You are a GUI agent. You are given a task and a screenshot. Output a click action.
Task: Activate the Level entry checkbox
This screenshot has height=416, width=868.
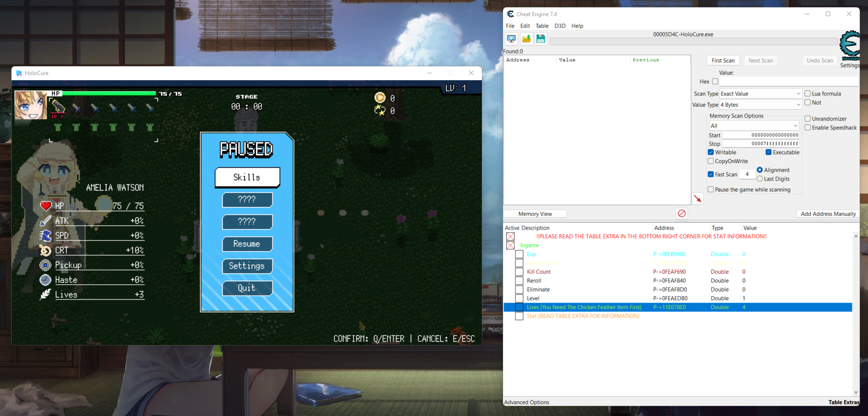click(519, 299)
